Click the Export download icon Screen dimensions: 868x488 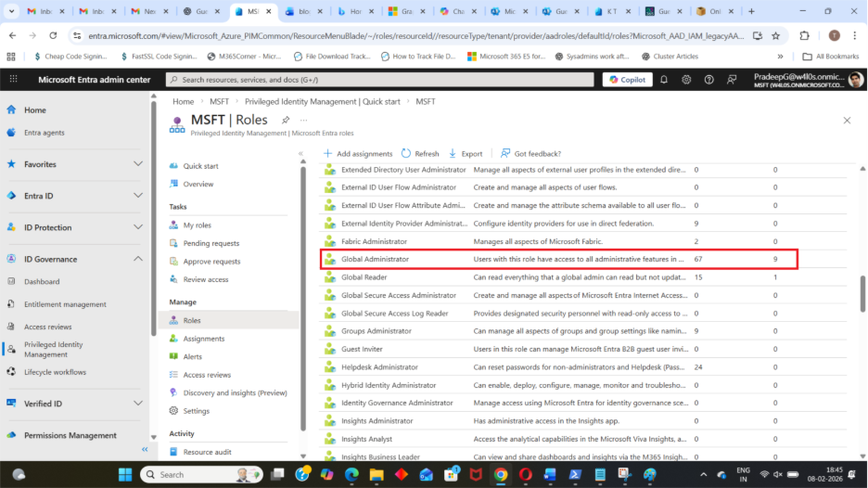453,153
